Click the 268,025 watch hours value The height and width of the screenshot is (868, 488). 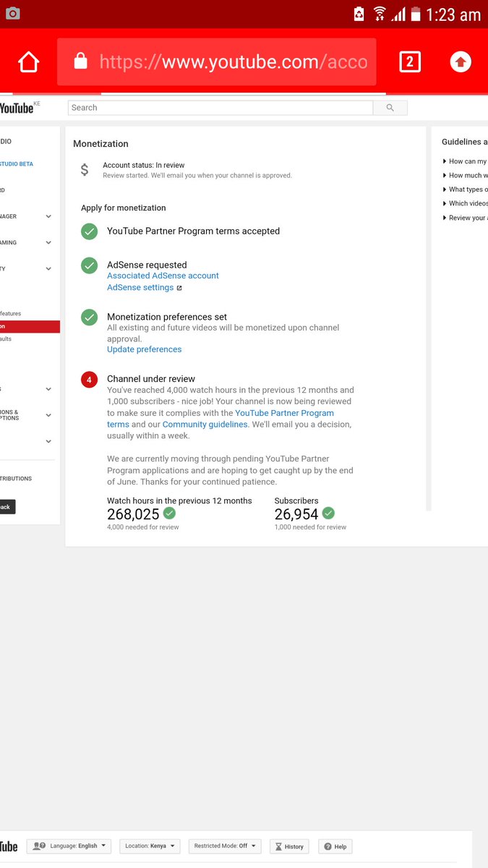(133, 514)
